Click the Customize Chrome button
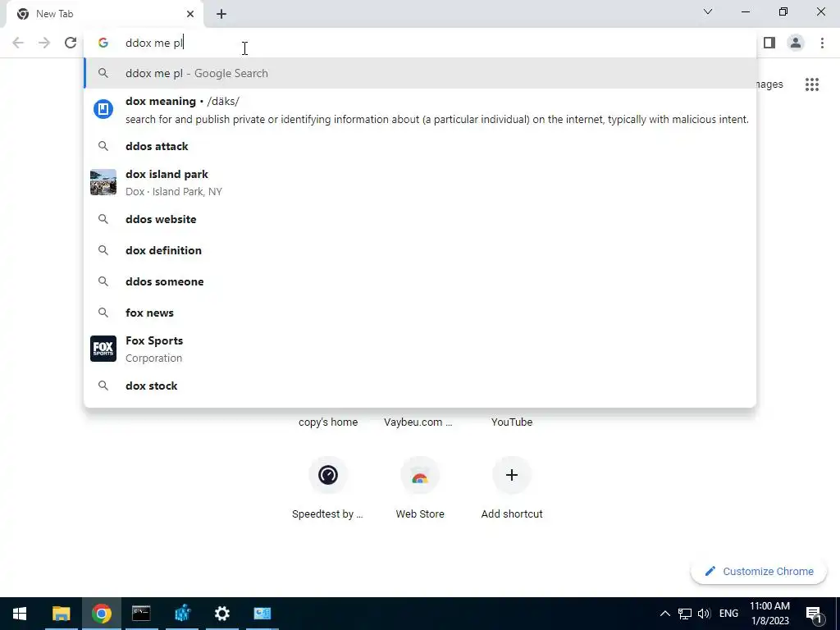 click(x=759, y=572)
